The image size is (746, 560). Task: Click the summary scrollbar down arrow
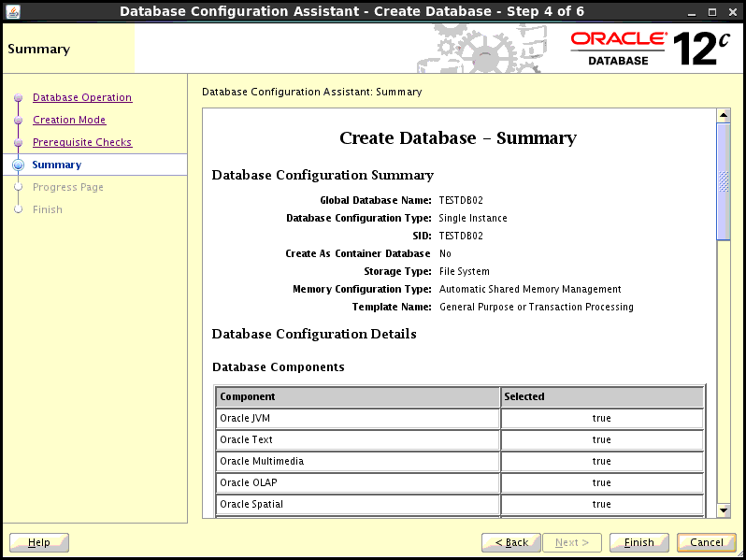724,510
